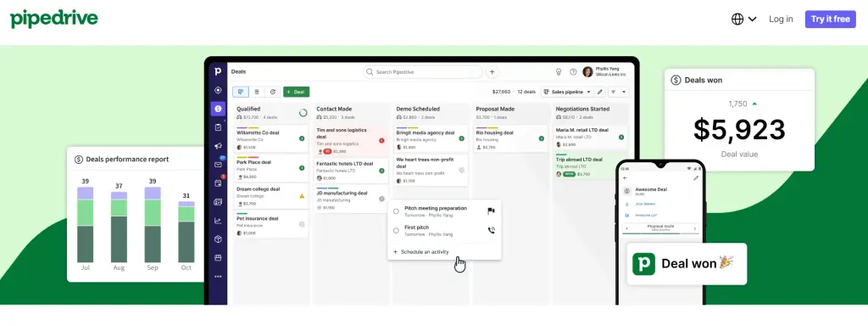Open the Projects clipboard icon in the sidebar
868x326 pixels.
(x=218, y=127)
